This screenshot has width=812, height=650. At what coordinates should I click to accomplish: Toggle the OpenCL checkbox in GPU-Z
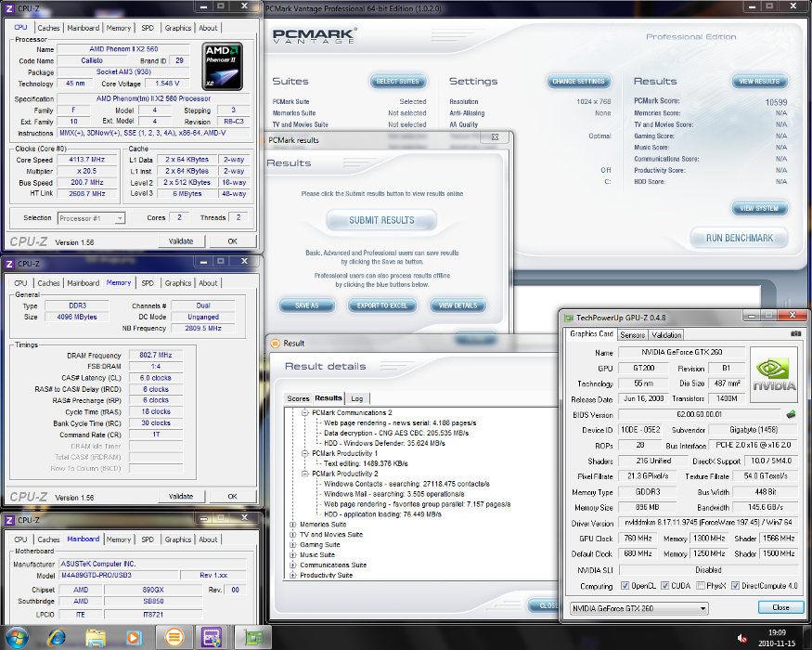pyautogui.click(x=625, y=586)
